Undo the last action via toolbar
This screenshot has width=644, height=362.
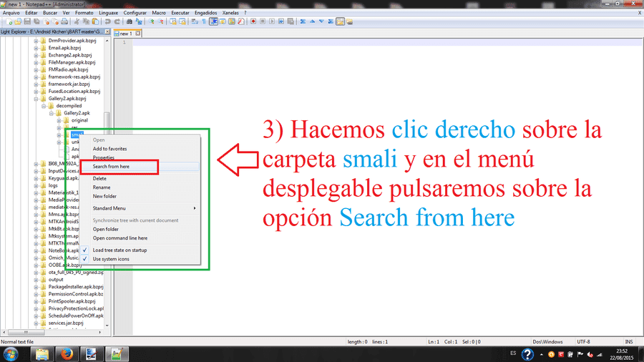point(107,21)
